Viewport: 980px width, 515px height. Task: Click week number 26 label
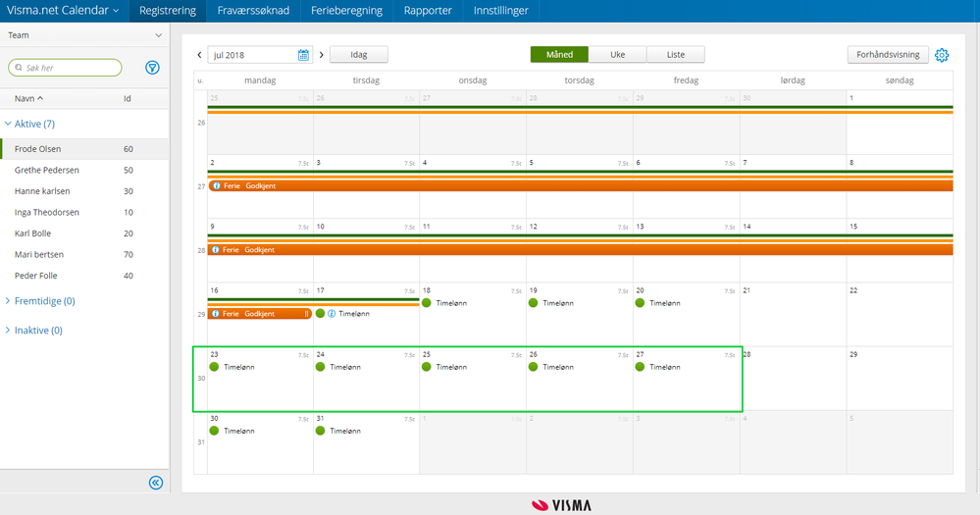201,124
